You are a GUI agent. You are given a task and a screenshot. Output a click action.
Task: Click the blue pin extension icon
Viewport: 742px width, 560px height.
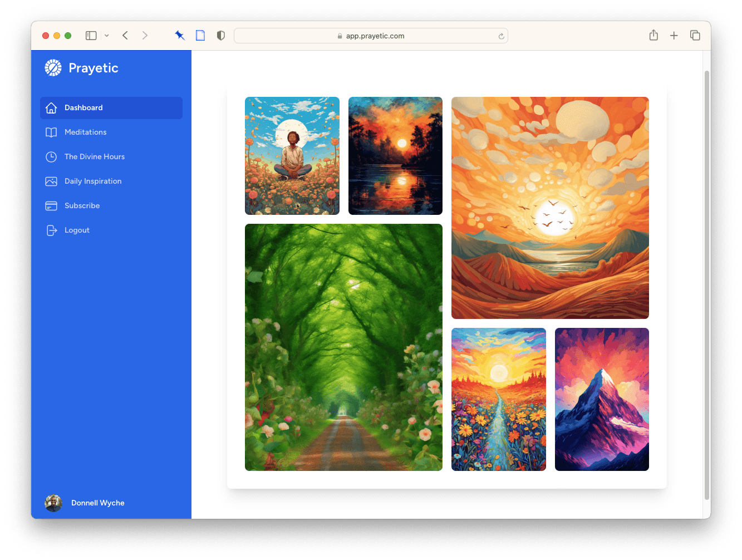click(180, 36)
